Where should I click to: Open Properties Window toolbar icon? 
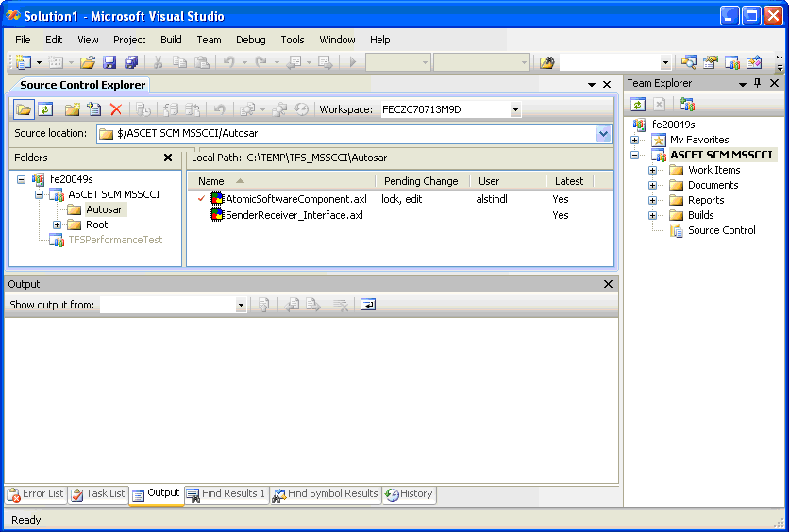pos(710,62)
